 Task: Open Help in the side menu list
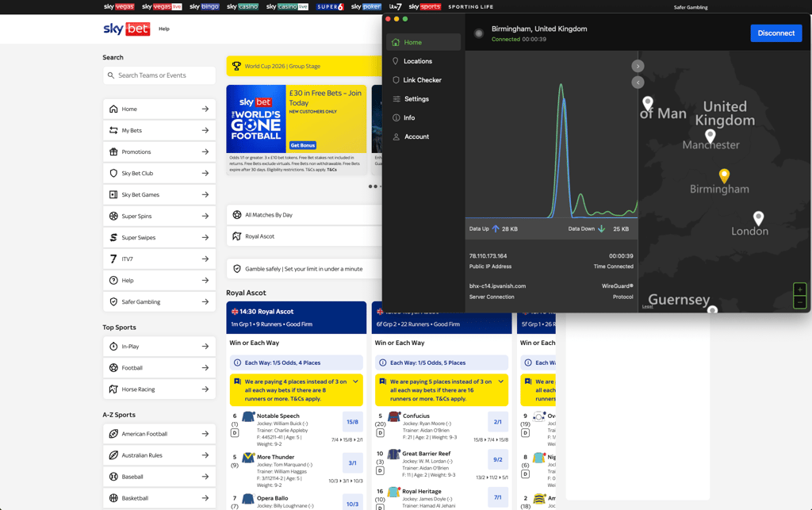[159, 280]
